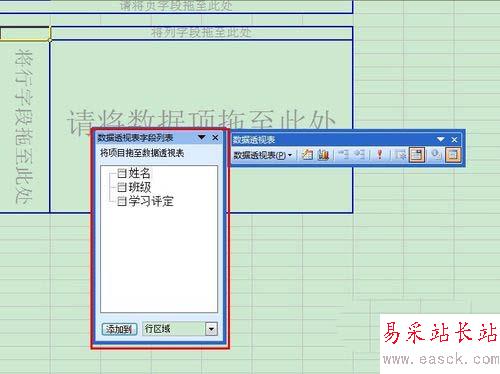This screenshot has width=500, height=374.
Task: Click the 请将页字段拖至此处 page area
Action: tap(176, 6)
